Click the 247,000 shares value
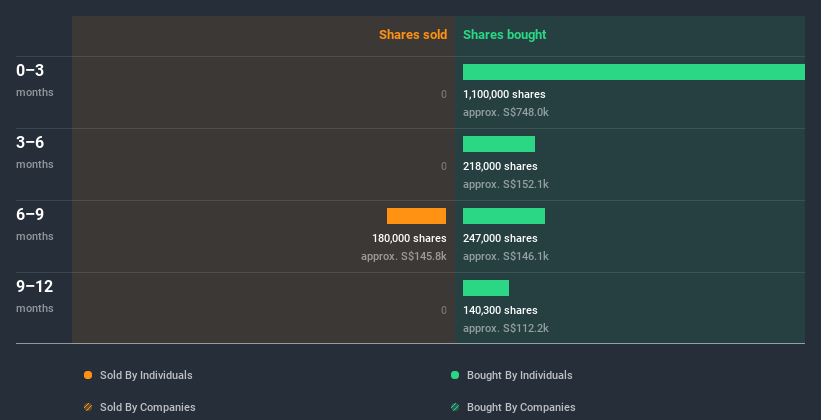 pyautogui.click(x=500, y=238)
